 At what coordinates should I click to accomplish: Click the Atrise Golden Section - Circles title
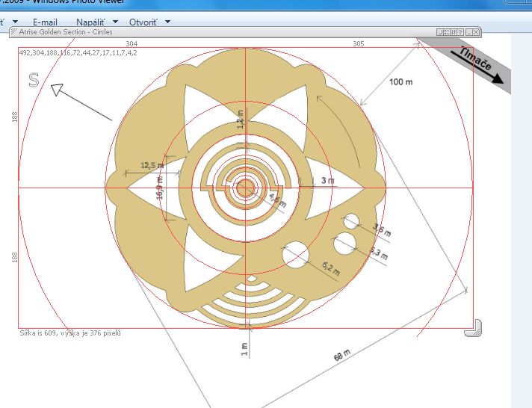tap(66, 32)
